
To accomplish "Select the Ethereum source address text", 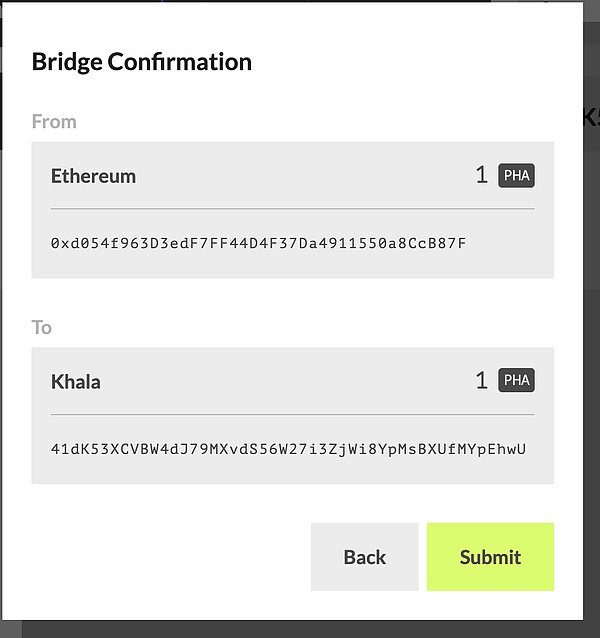I will click(x=258, y=243).
